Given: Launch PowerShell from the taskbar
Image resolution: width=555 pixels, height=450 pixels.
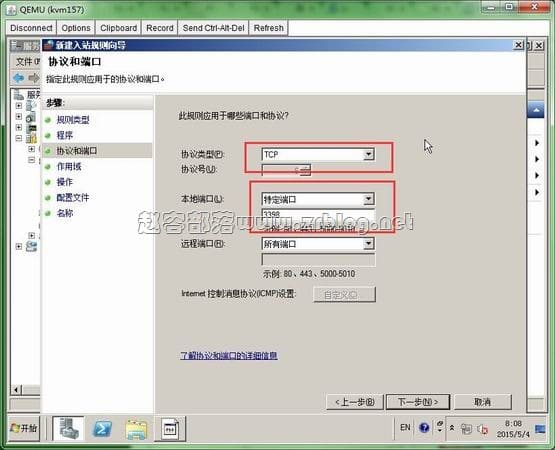Looking at the screenshot, I should click(x=102, y=429).
